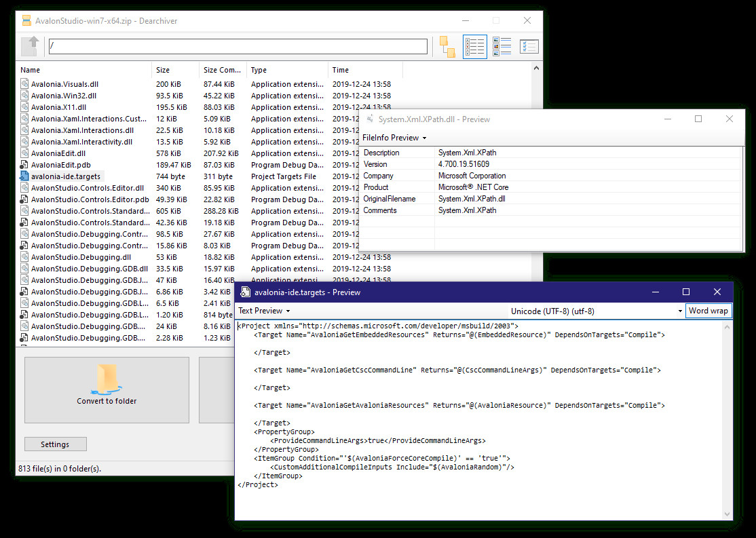The width and height of the screenshot is (756, 538).
Task: Click the archive path input field
Action: (238, 47)
